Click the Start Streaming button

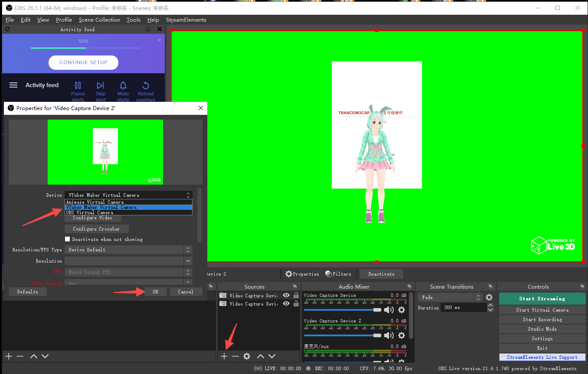tap(542, 299)
